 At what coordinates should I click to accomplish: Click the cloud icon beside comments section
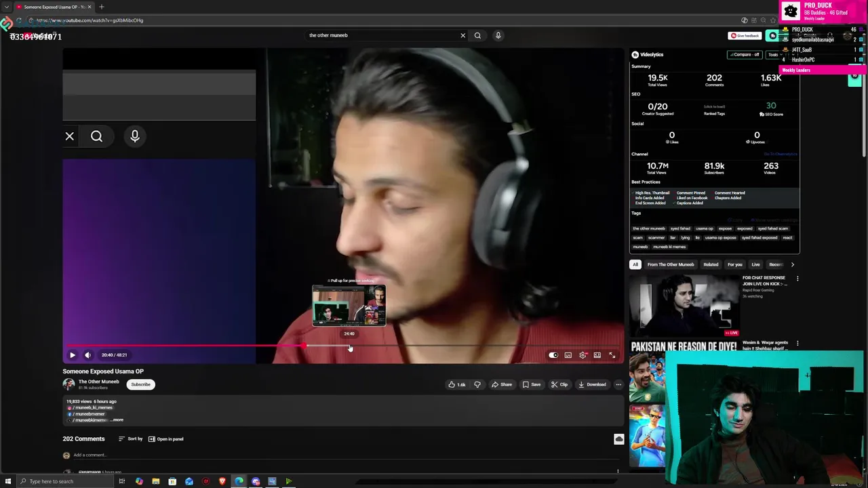(618, 440)
